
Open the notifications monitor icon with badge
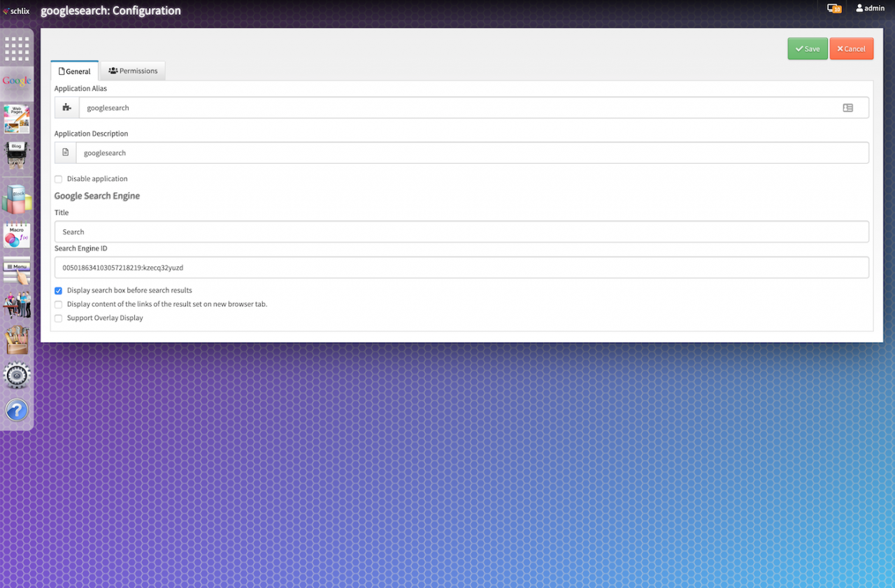834,8
